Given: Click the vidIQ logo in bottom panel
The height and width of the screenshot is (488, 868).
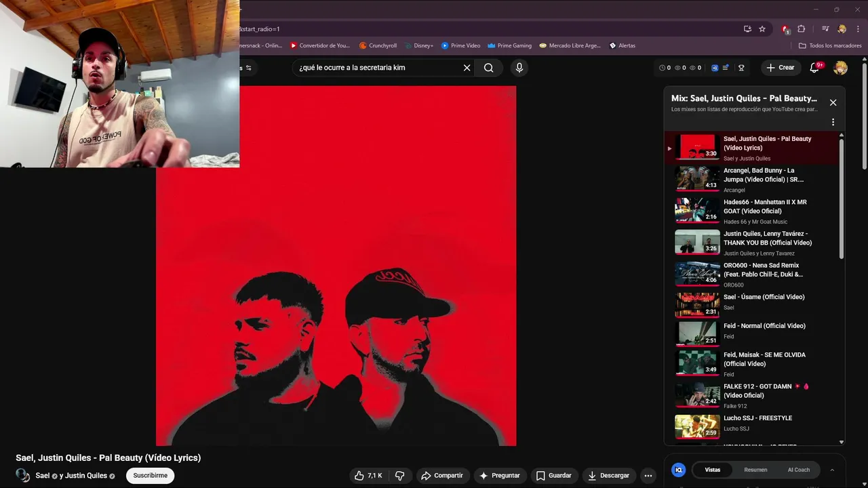Looking at the screenshot, I should pos(678,470).
